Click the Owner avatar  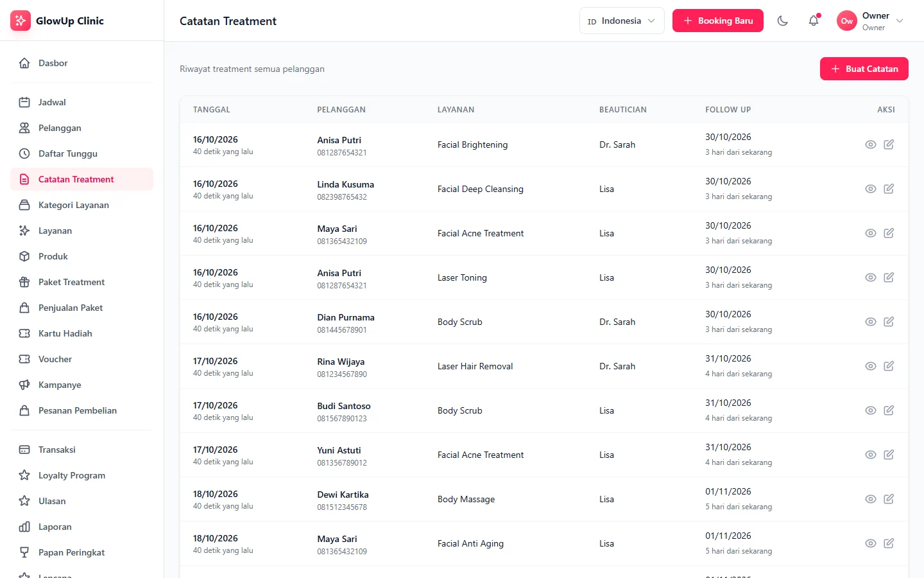847,21
